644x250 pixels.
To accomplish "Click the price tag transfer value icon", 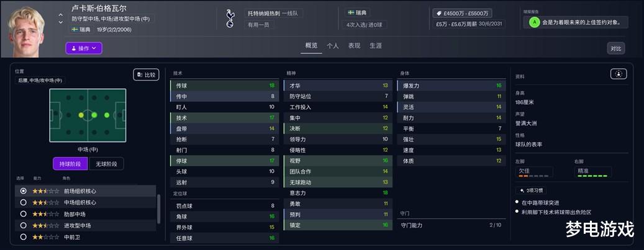I will tap(438, 13).
